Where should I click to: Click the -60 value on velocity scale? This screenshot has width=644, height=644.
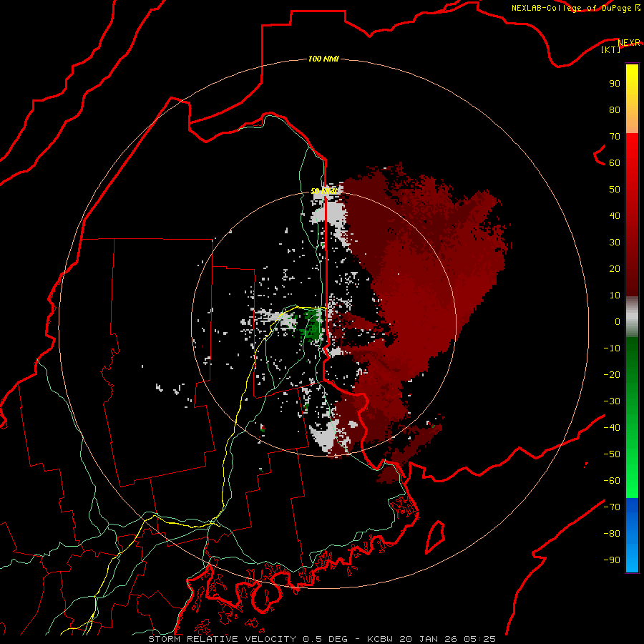pos(612,481)
